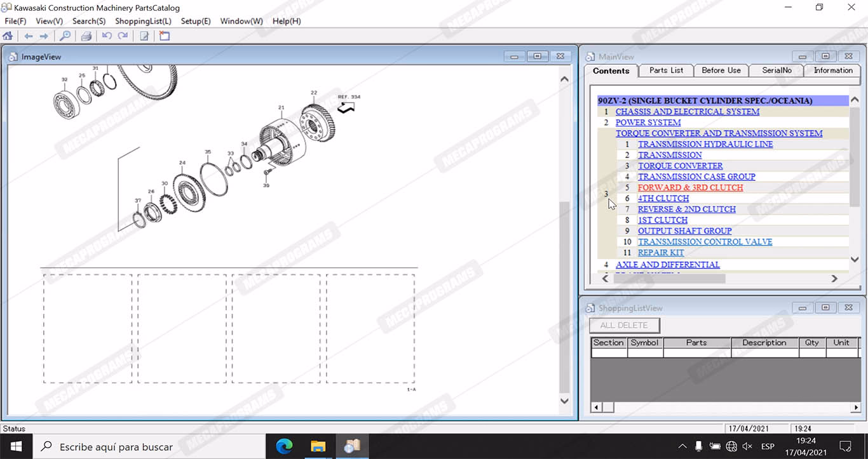
Task: Open Chassis and Electrical System link
Action: tap(687, 112)
